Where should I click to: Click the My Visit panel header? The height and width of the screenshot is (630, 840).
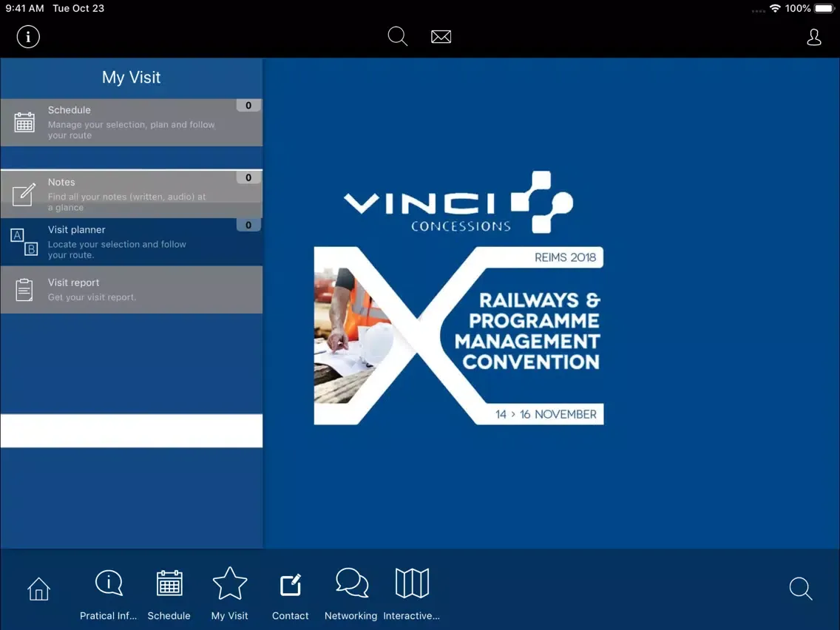132,77
